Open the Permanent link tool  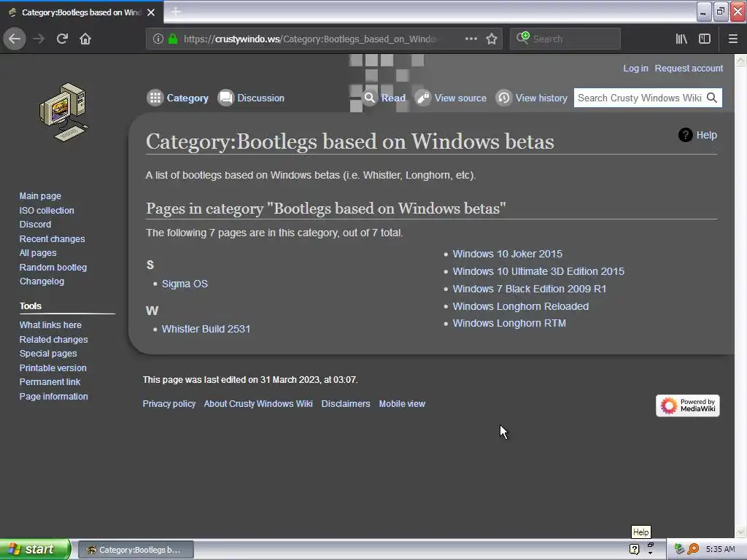(x=50, y=381)
